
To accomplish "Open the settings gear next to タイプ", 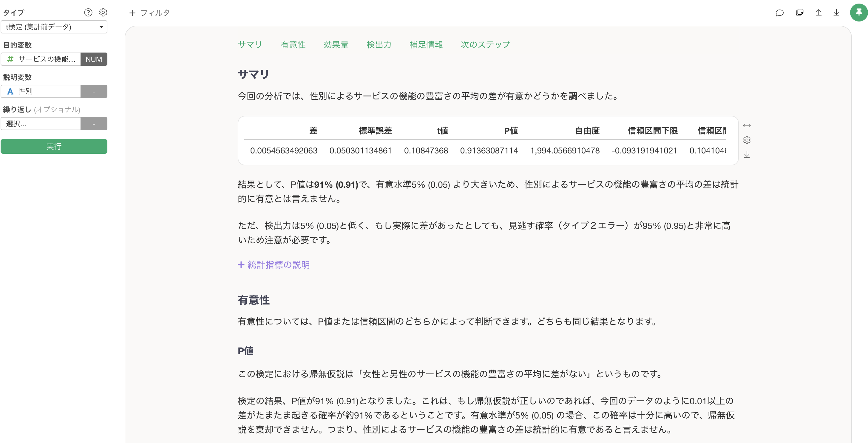I will coord(103,13).
